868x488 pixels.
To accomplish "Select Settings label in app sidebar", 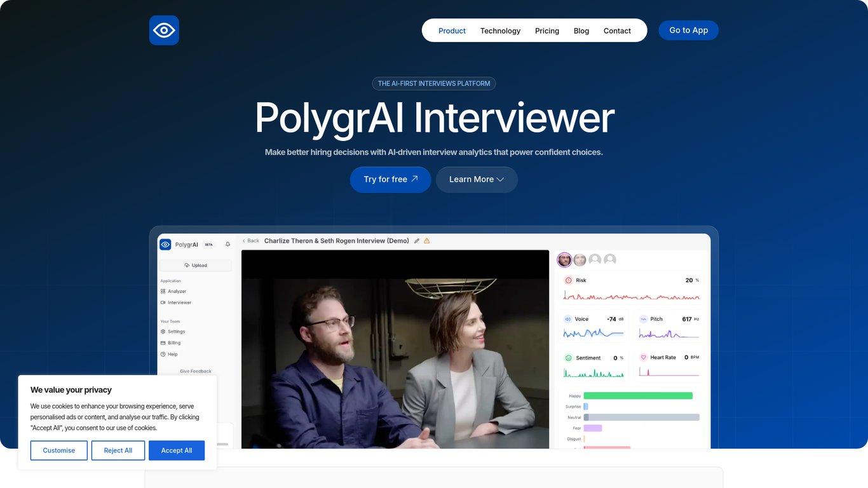I will [177, 332].
